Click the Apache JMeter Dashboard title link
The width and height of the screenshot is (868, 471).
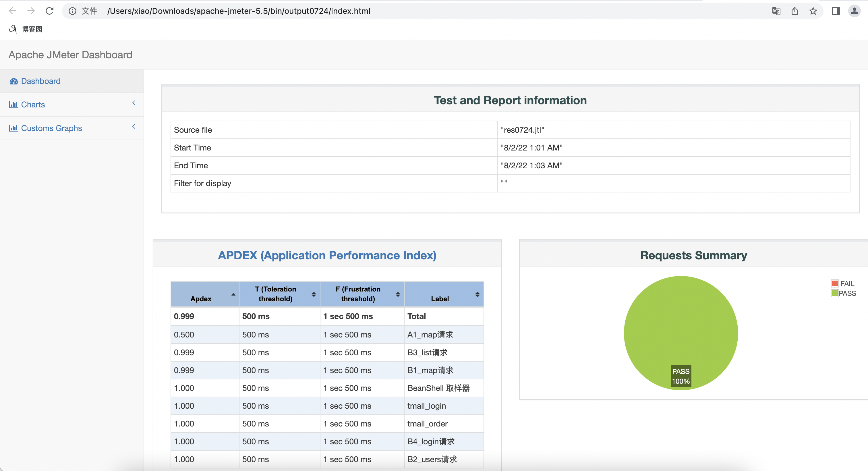[x=70, y=55]
